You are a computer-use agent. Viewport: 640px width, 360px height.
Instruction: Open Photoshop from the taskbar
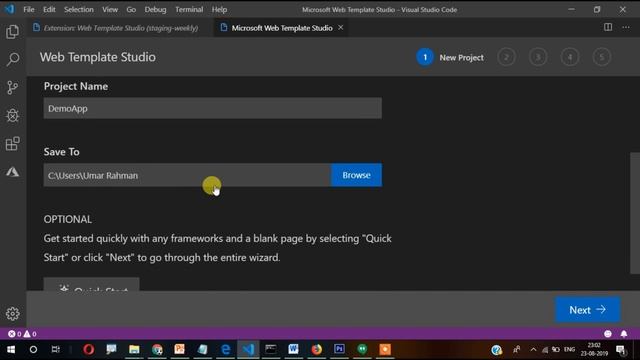[339, 349]
